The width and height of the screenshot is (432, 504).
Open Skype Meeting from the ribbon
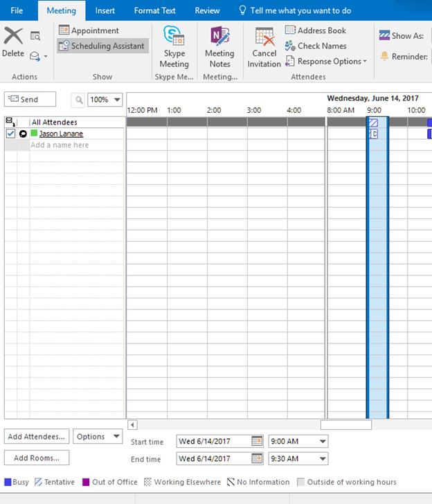click(174, 46)
